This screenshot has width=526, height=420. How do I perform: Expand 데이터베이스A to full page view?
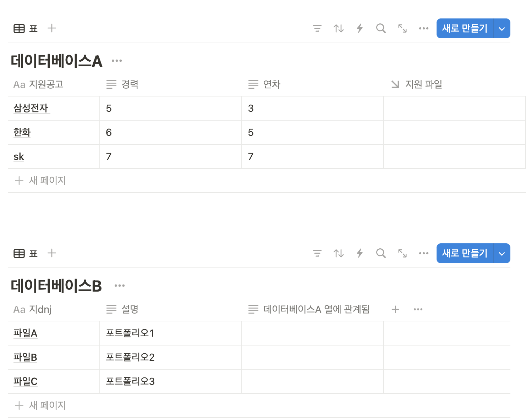pyautogui.click(x=402, y=28)
